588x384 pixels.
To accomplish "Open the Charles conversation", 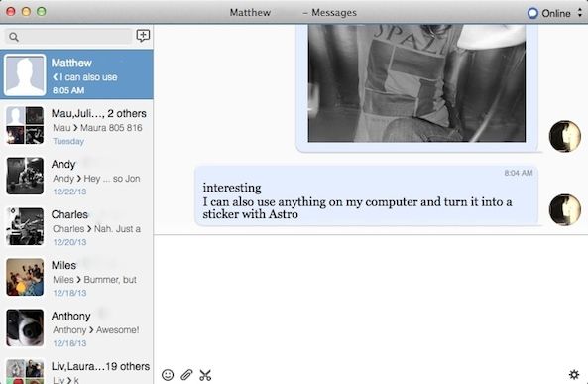I will tap(76, 226).
